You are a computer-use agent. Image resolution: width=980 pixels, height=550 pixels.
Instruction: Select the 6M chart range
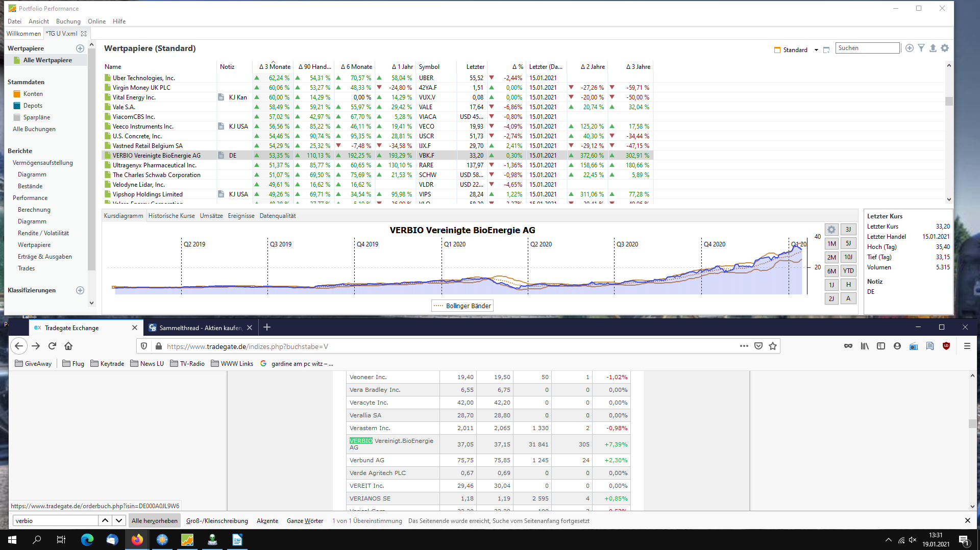(x=831, y=271)
